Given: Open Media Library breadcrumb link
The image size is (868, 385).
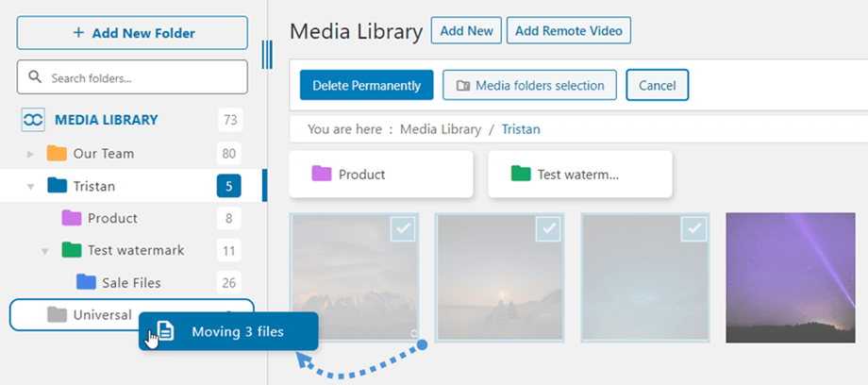Looking at the screenshot, I should [x=440, y=128].
